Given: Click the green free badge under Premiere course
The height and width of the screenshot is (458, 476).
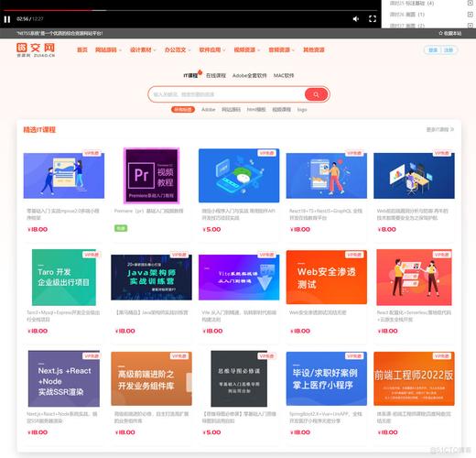Looking at the screenshot, I should (x=121, y=228).
